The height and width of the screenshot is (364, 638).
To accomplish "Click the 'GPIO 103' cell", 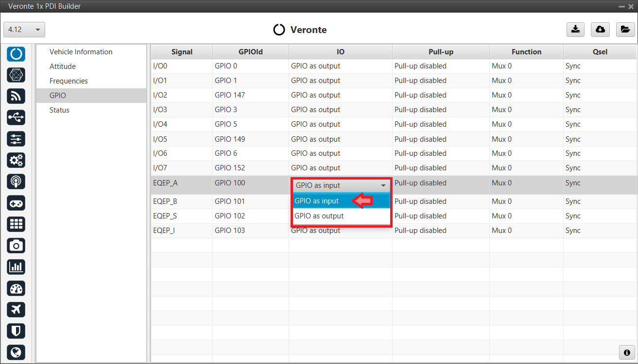I will 251,231.
